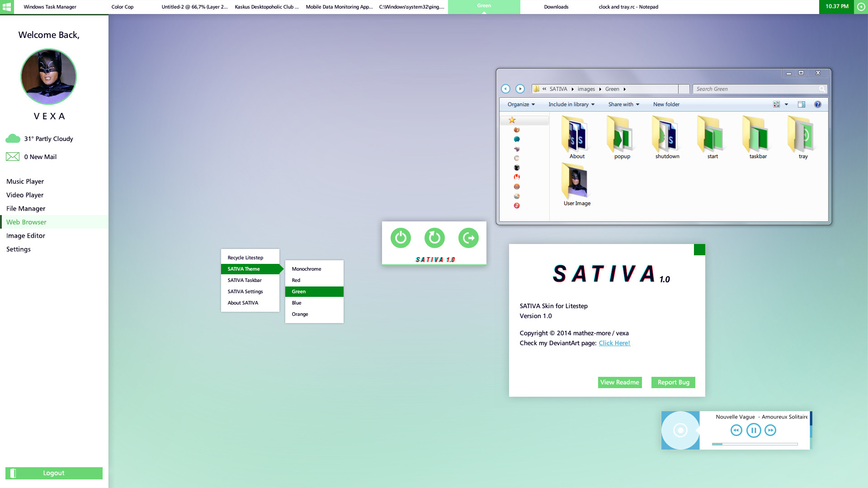Pause the Nouvelle Vague song
This screenshot has height=488, width=868.
point(754,430)
